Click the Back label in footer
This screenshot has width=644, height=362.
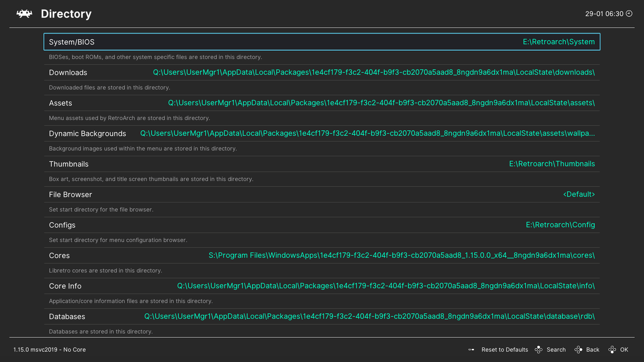click(x=593, y=349)
